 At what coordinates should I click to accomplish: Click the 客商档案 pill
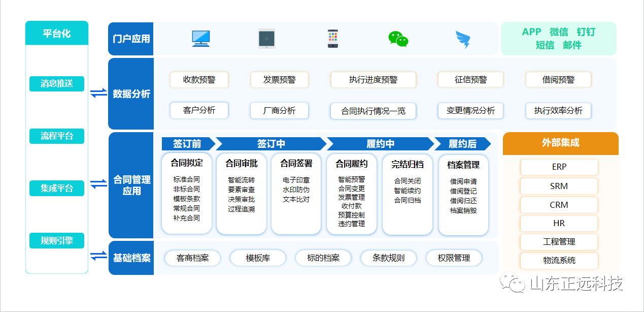pos(193,258)
